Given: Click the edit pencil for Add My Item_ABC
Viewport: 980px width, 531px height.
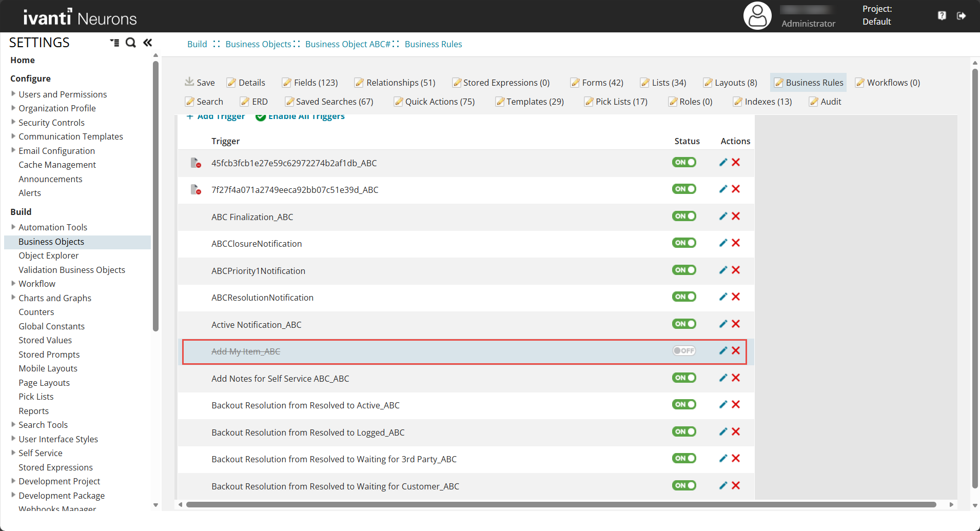Looking at the screenshot, I should click(x=723, y=351).
